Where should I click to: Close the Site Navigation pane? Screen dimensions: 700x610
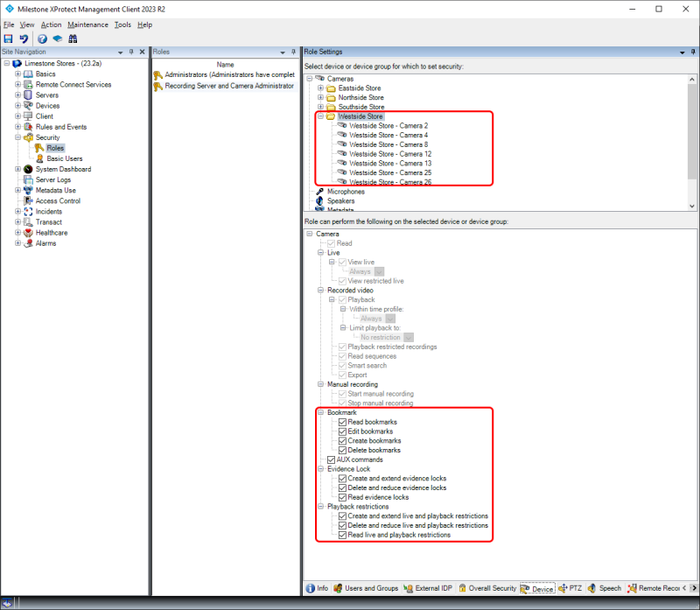(142, 52)
